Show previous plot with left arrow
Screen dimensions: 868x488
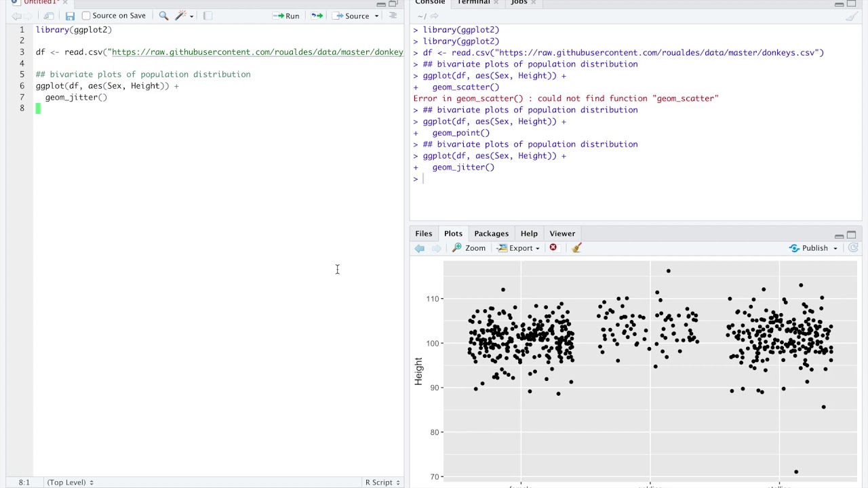coord(420,248)
